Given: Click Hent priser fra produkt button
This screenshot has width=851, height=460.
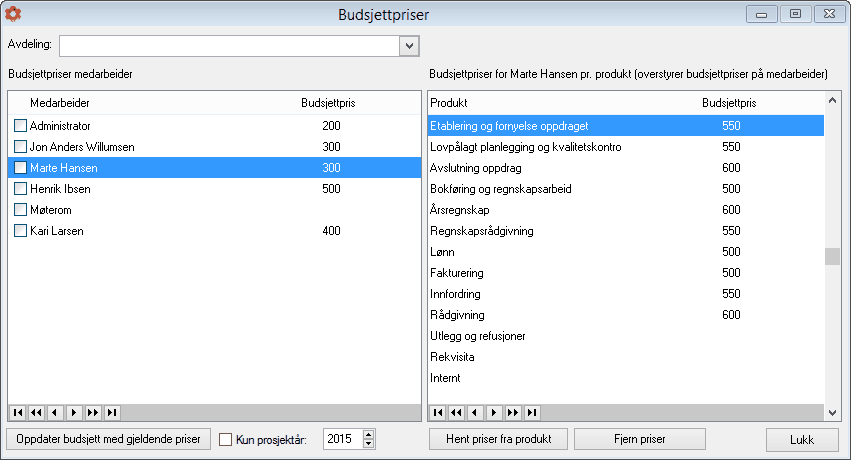Looking at the screenshot, I should click(498, 439).
